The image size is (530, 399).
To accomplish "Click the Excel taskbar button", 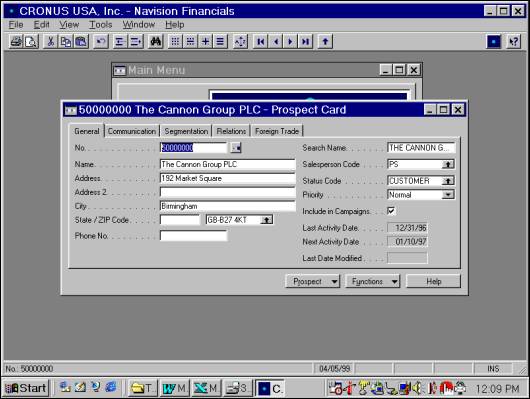I will [206, 388].
